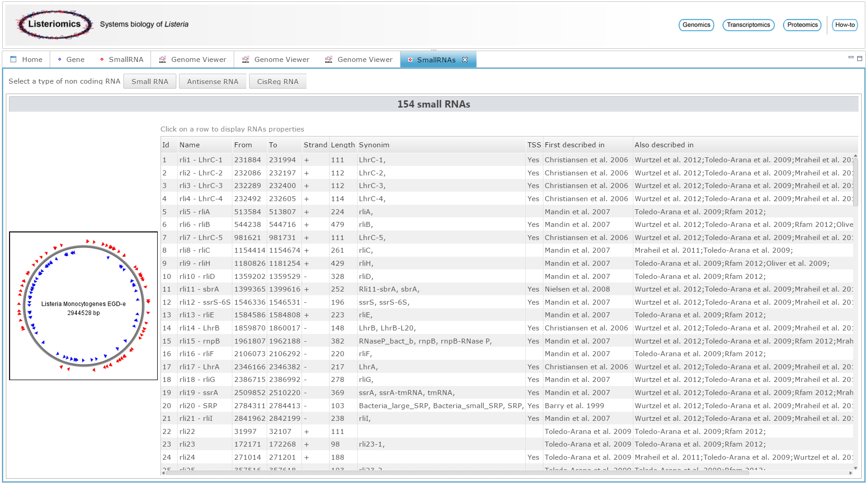Click the Proteomics button
The height and width of the screenshot is (485, 868).
pyautogui.click(x=802, y=25)
